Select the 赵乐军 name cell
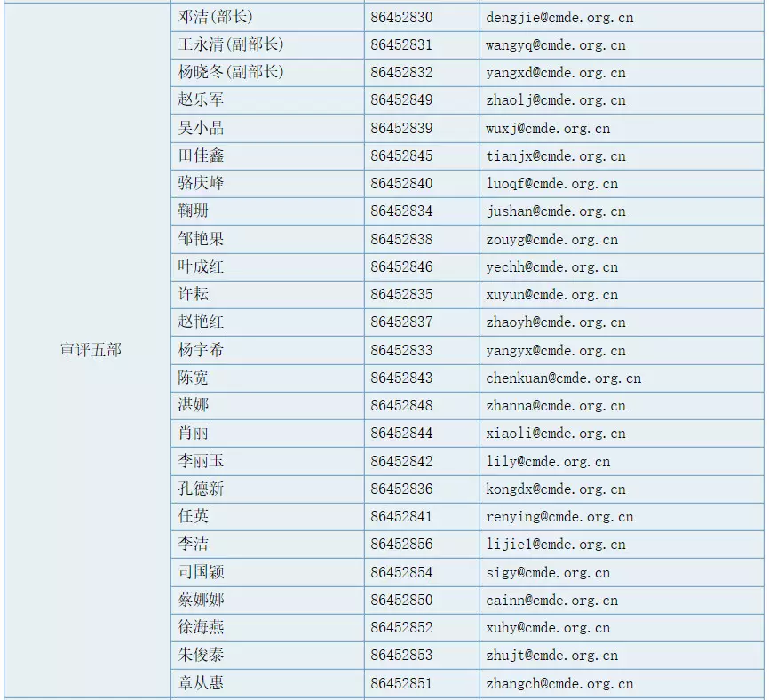Image resolution: width=769 pixels, height=700 pixels. click(268, 100)
